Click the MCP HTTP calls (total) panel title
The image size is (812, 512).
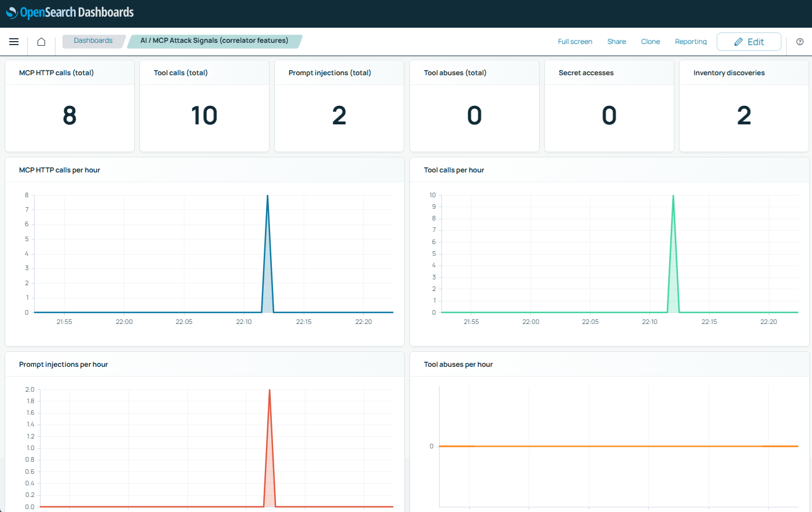56,73
